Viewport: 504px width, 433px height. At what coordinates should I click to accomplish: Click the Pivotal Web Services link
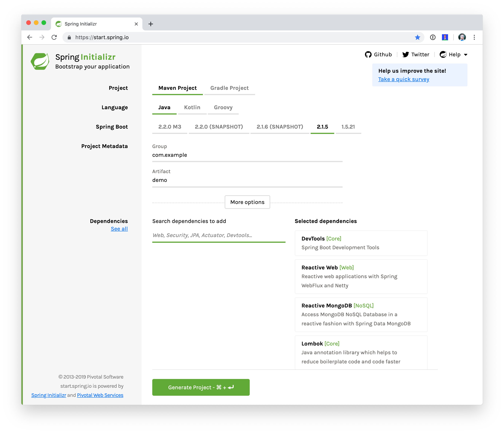100,395
